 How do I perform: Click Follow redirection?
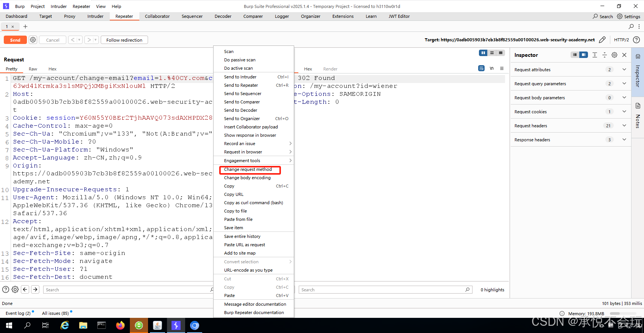(x=124, y=40)
